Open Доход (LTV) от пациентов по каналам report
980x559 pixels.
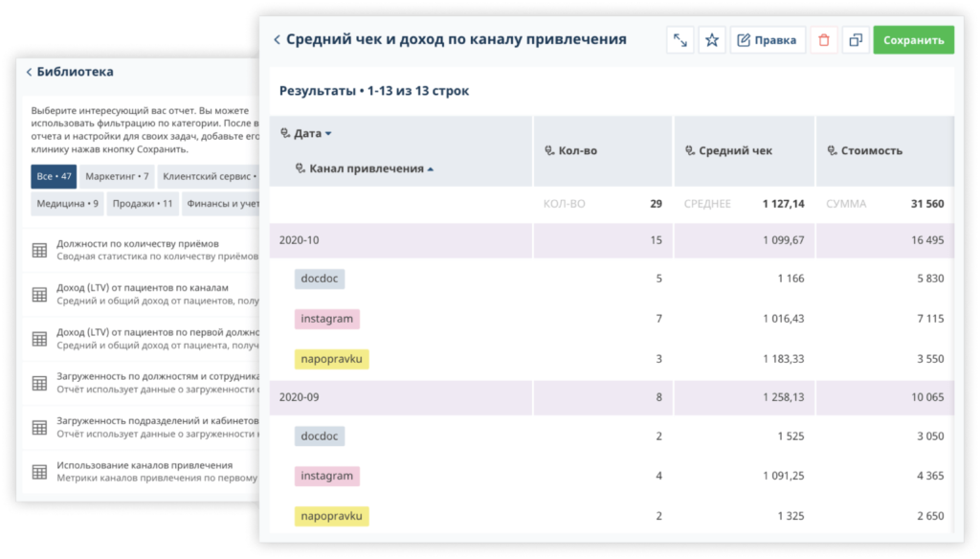click(x=143, y=288)
